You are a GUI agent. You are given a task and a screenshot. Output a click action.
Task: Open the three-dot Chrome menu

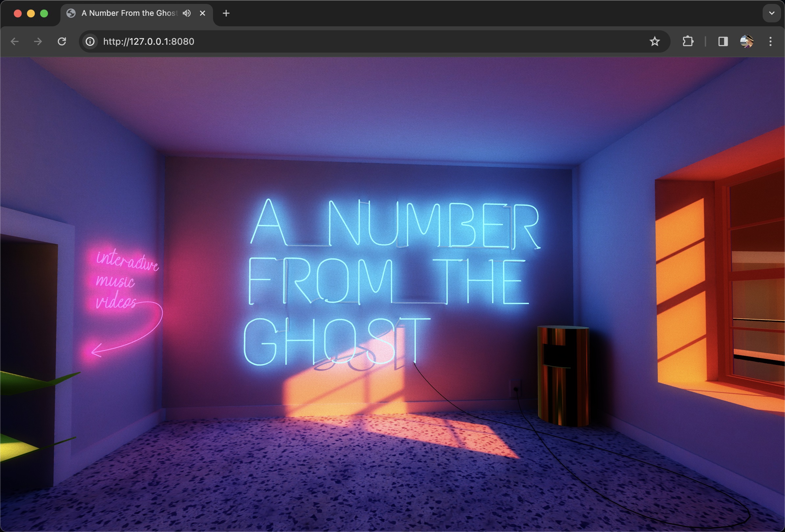point(770,41)
